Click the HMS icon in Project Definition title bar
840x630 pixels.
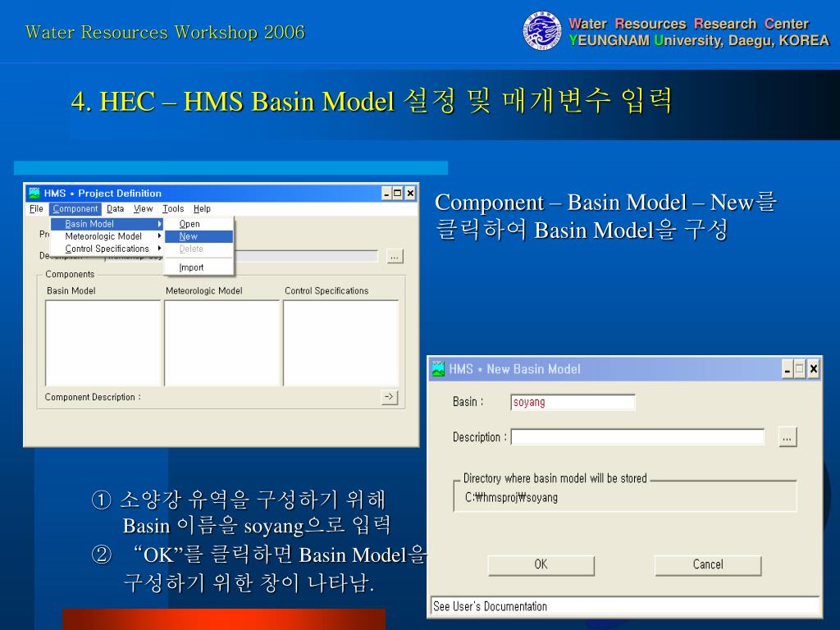point(34,193)
